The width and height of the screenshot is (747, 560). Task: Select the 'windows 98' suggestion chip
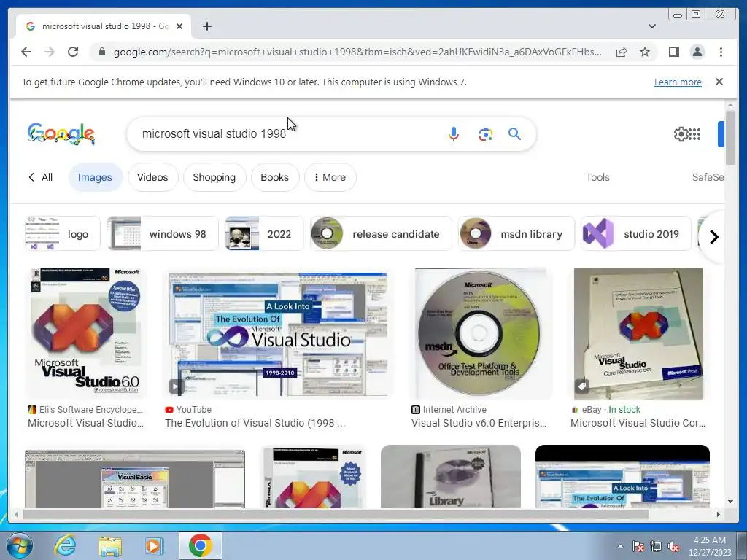pyautogui.click(x=163, y=234)
